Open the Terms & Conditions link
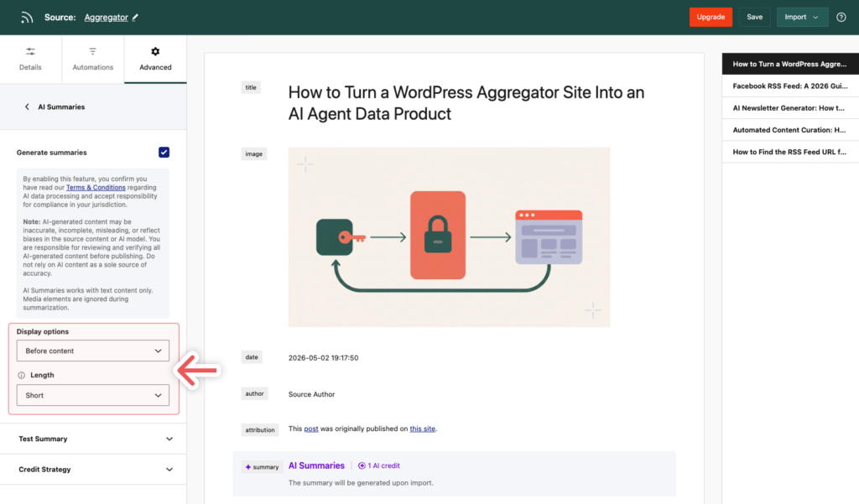 (96, 187)
